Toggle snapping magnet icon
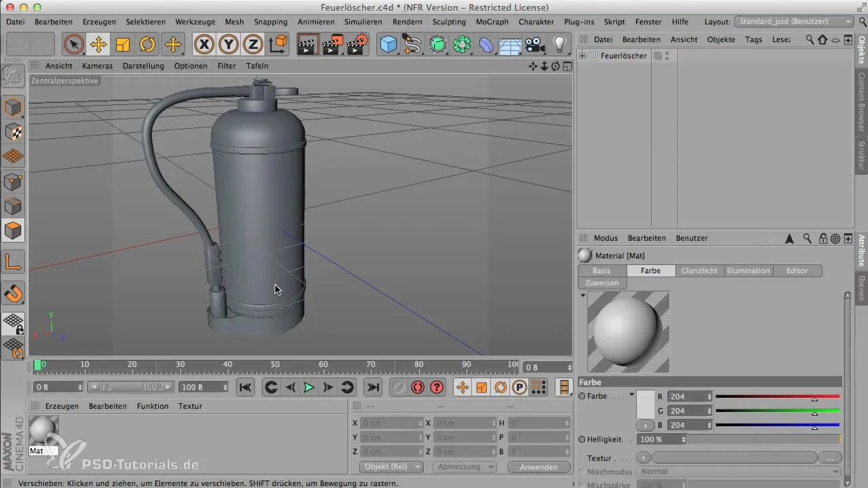 14,293
